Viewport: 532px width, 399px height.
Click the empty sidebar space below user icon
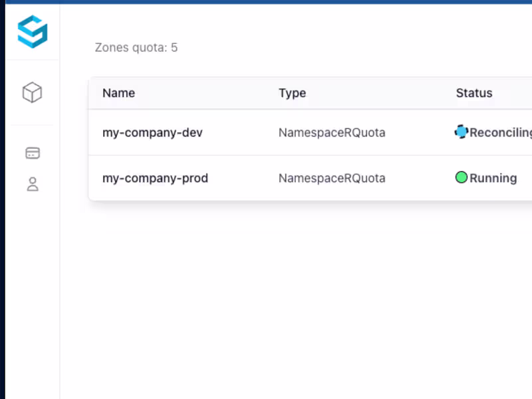pyautogui.click(x=33, y=299)
